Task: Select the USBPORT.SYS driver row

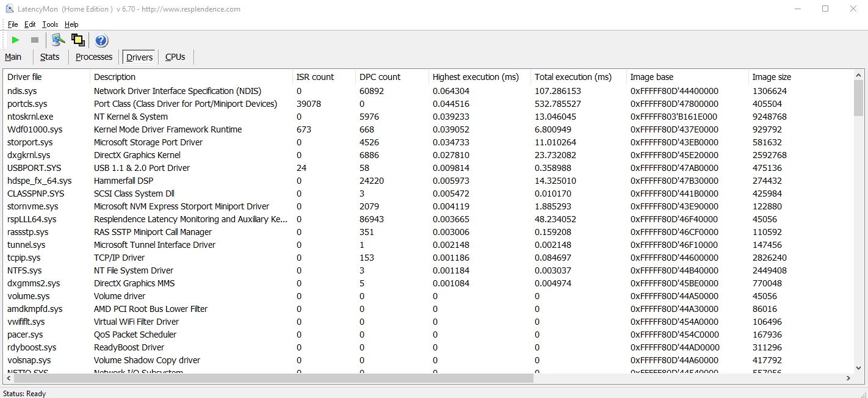Action: pyautogui.click(x=428, y=168)
